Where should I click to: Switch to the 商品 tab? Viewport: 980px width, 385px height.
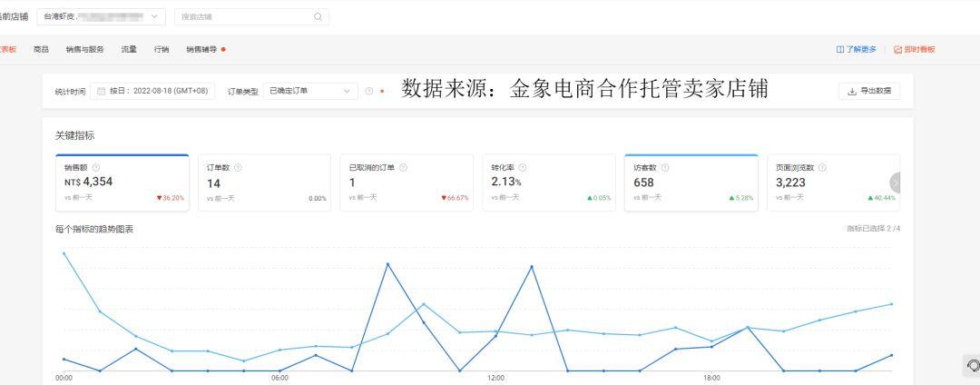(x=41, y=49)
